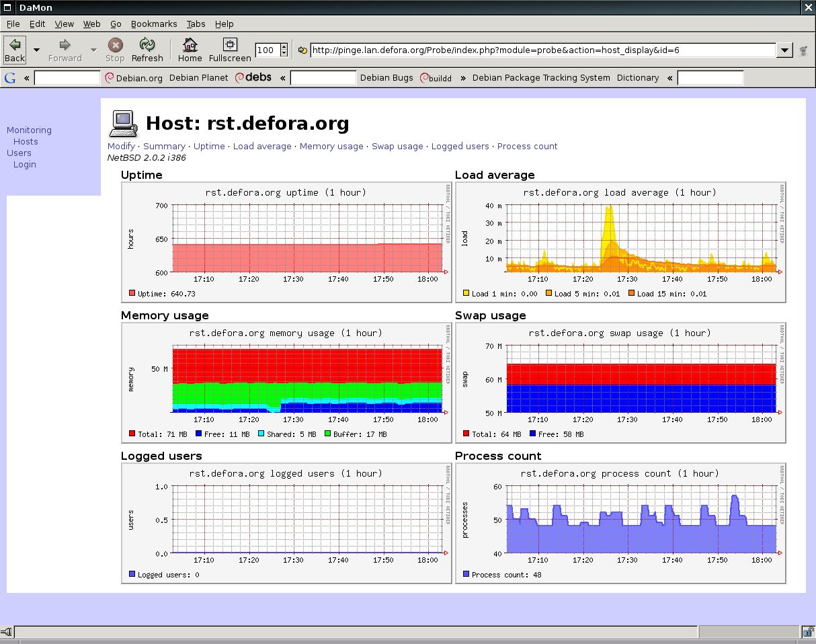
Task: Open the Tabs menu
Action: (x=196, y=24)
